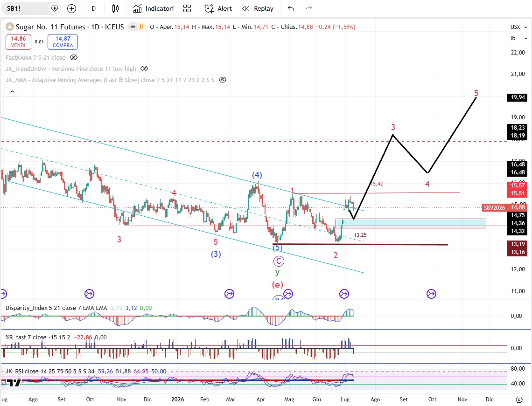
Task: Select the JK_RSI indicator legend
Action: pos(50,372)
